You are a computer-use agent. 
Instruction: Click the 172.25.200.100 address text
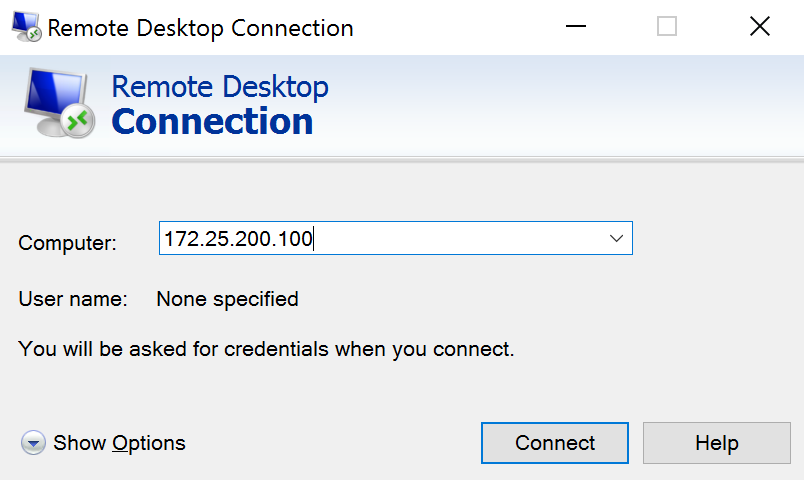(238, 238)
